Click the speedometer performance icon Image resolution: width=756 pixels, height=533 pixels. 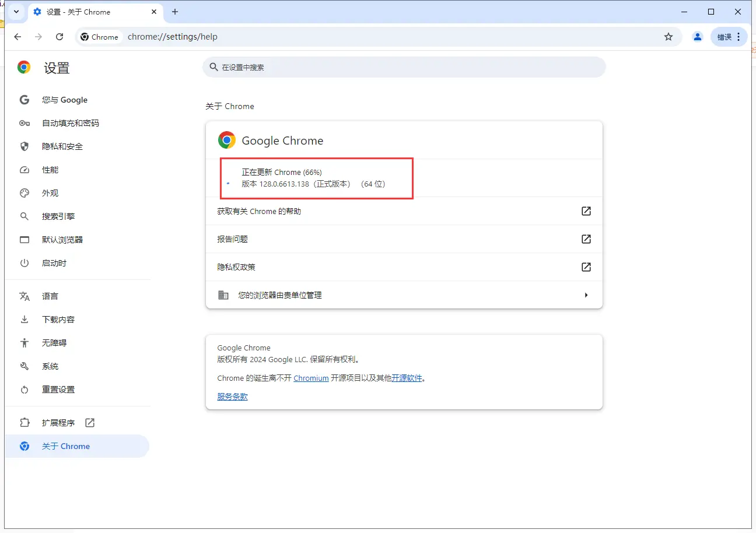(x=24, y=170)
